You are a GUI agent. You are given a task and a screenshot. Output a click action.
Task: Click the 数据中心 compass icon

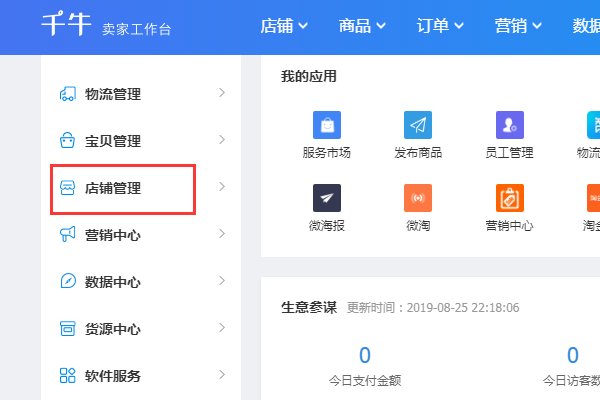[68, 281]
